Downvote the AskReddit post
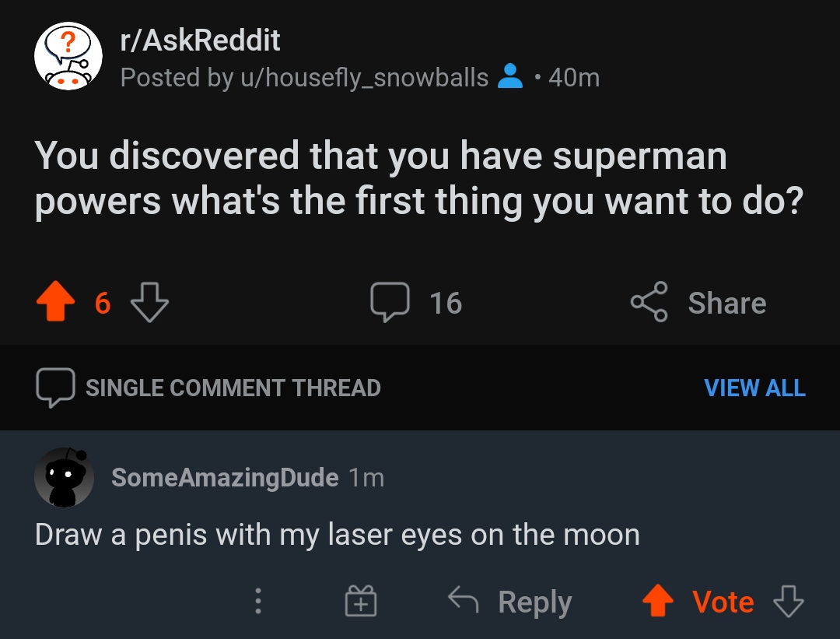The width and height of the screenshot is (840, 639). coord(148,303)
